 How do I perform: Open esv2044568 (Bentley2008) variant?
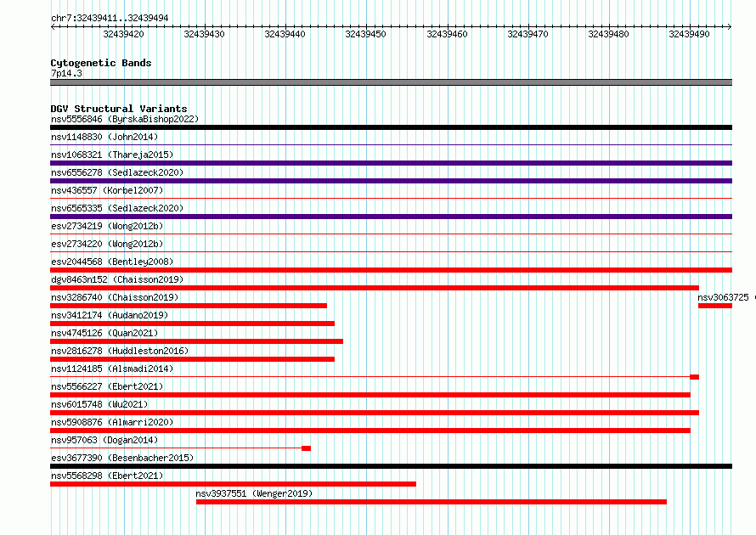pyautogui.click(x=112, y=262)
